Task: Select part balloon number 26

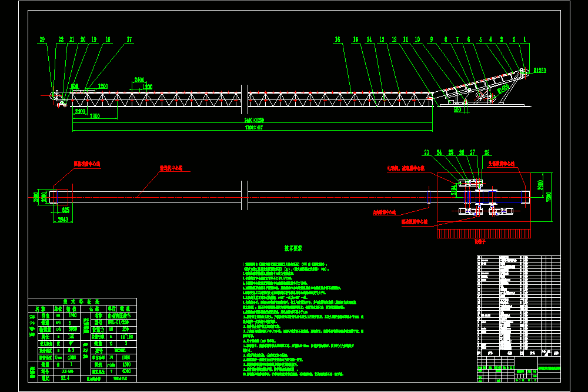Action: [x=462, y=152]
